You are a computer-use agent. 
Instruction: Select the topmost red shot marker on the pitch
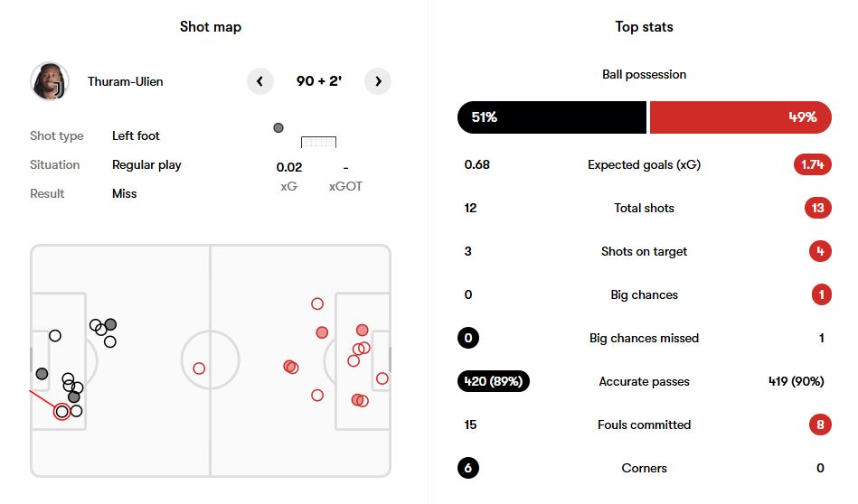[x=317, y=304]
